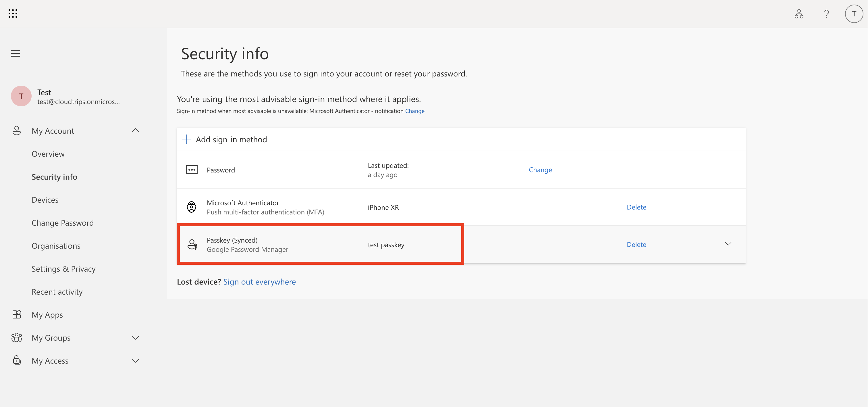Click the 'Test' user name in sidebar
Screen dimensions: 868x407
(44, 92)
